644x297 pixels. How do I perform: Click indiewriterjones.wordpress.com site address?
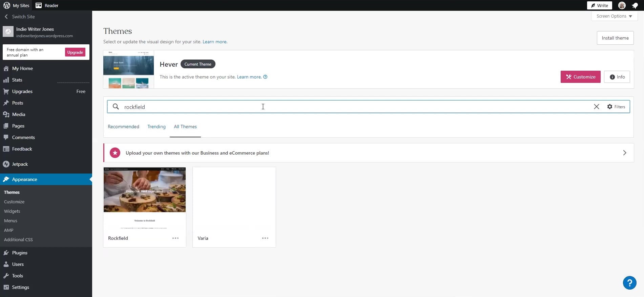pyautogui.click(x=44, y=36)
